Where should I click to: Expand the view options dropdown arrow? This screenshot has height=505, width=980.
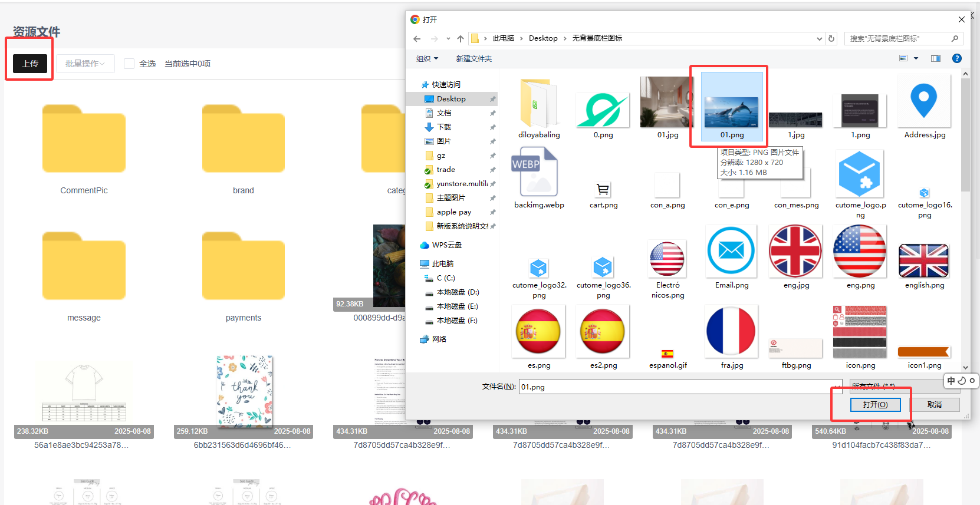916,58
